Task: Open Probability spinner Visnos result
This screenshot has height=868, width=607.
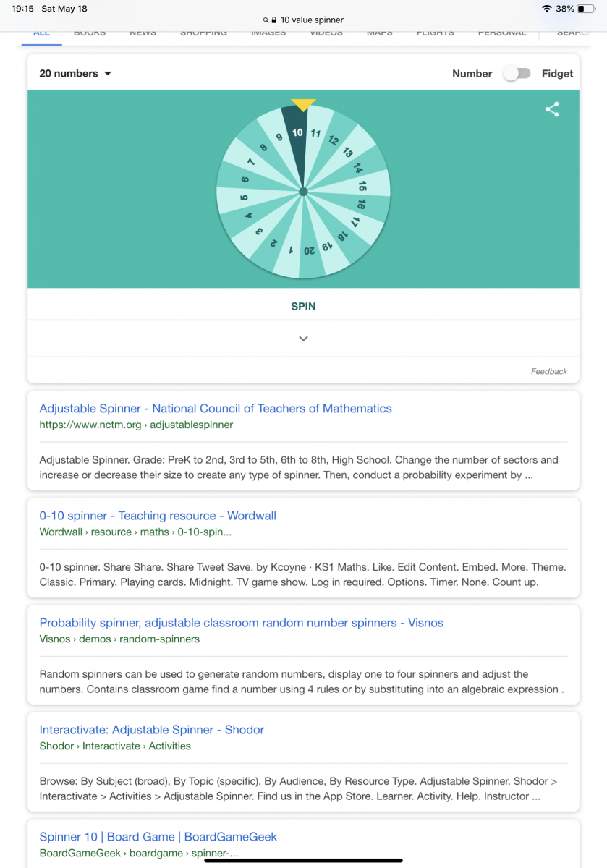Action: [241, 623]
